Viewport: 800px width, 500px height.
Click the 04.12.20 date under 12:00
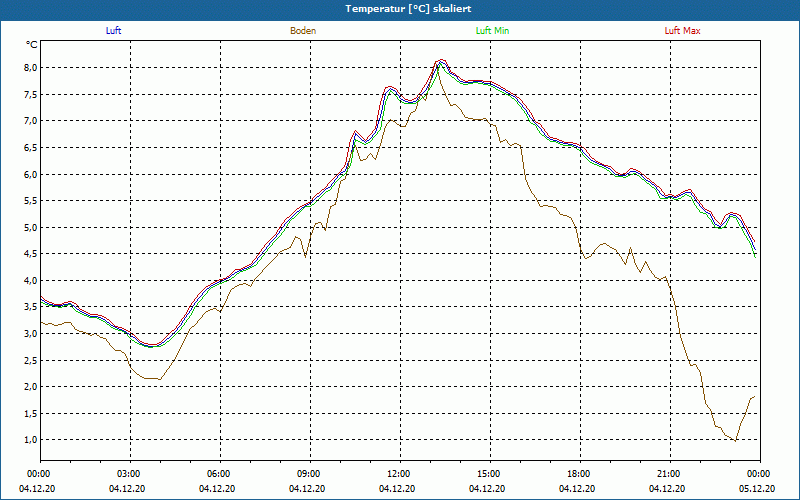pos(397,489)
